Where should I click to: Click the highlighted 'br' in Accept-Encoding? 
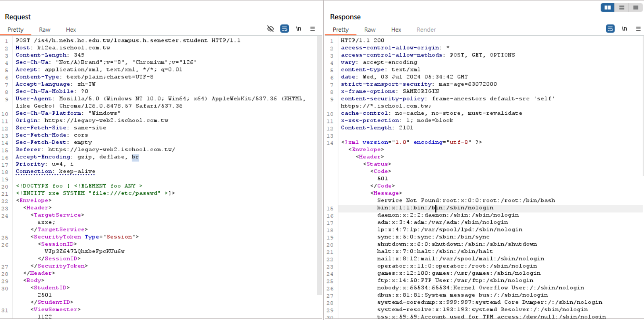[135, 157]
